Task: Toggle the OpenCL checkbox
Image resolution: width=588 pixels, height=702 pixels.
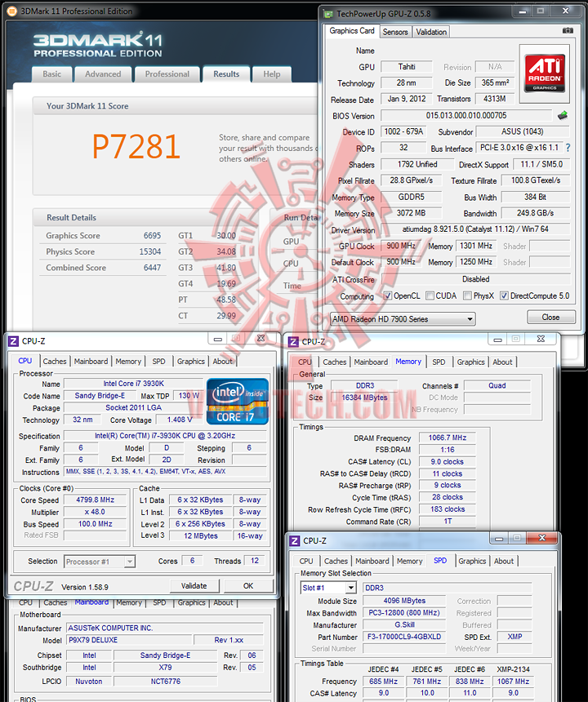Action: pyautogui.click(x=387, y=296)
